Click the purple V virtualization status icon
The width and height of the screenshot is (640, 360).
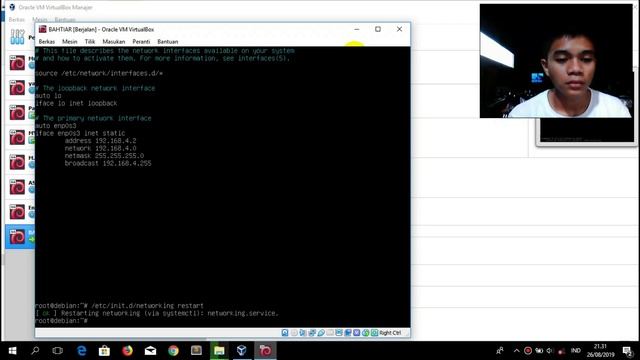click(357, 333)
